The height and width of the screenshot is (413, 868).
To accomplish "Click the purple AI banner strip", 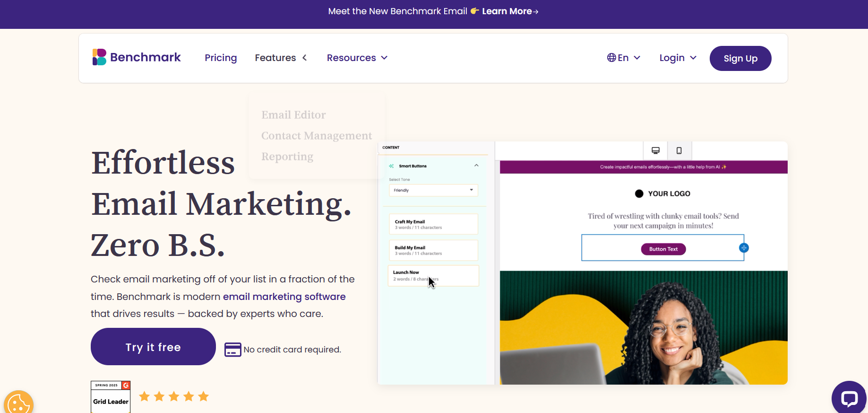I will click(x=644, y=167).
